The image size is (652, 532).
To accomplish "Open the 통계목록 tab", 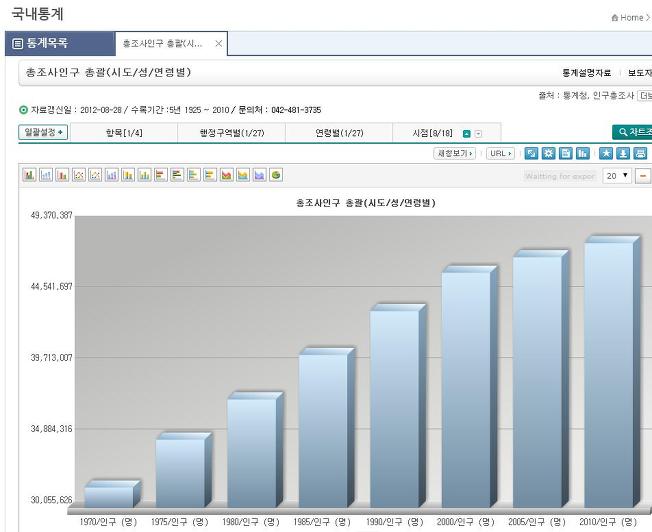I will [x=60, y=43].
